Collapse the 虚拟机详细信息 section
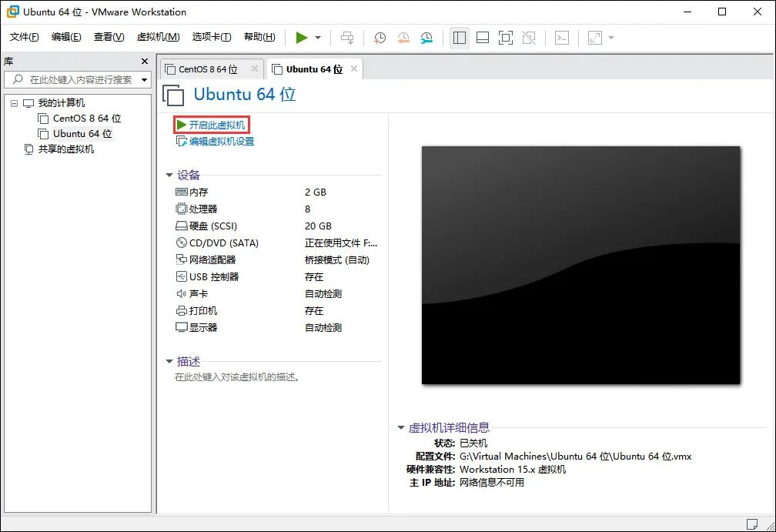The height and width of the screenshot is (532, 776). tap(401, 427)
